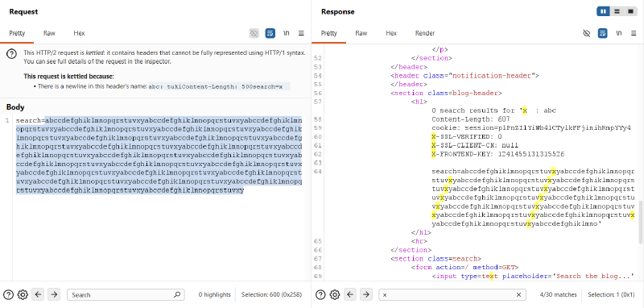The height and width of the screenshot is (308, 644).
Task: Select side-by-side layout view
Action: 603,11
